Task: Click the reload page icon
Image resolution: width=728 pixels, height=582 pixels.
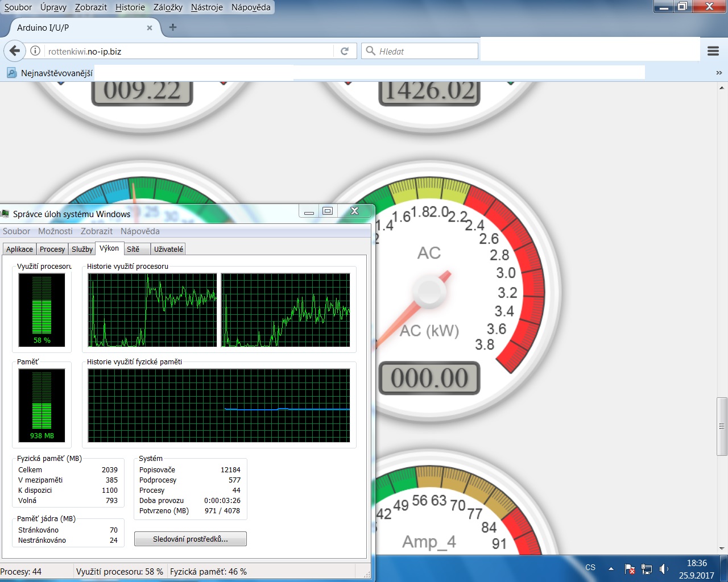Action: [x=345, y=51]
